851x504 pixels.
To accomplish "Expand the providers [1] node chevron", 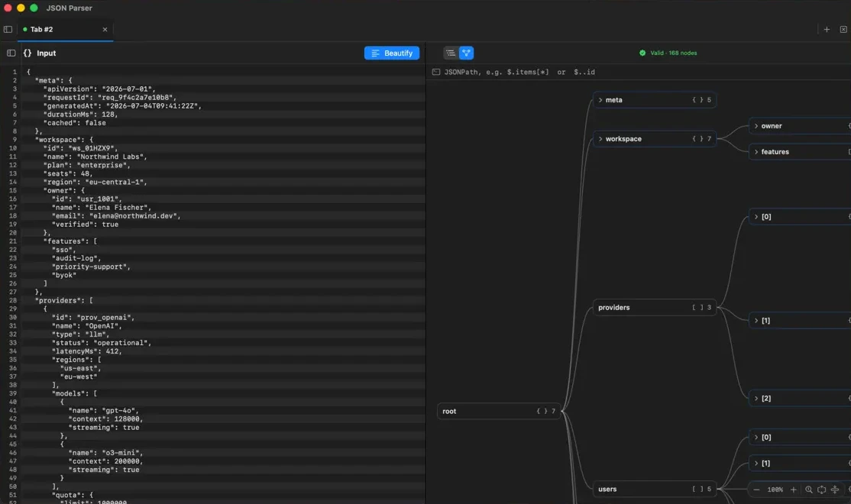I will [x=756, y=321].
